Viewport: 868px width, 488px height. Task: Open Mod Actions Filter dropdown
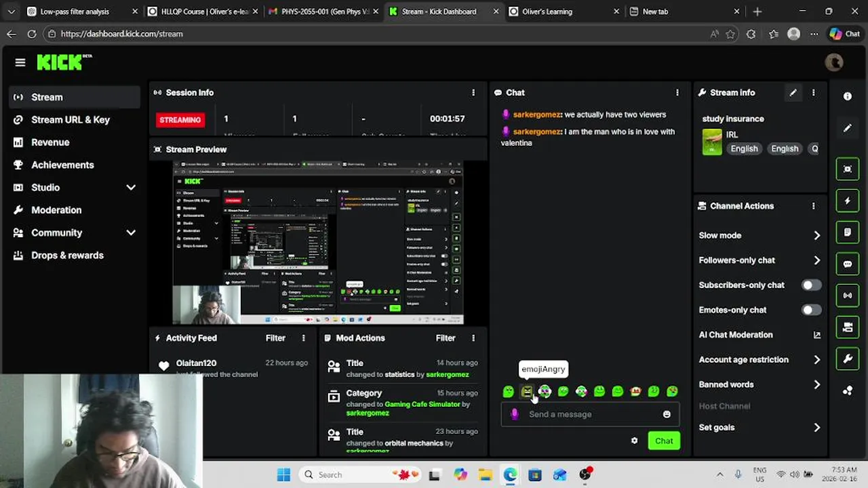tap(446, 338)
